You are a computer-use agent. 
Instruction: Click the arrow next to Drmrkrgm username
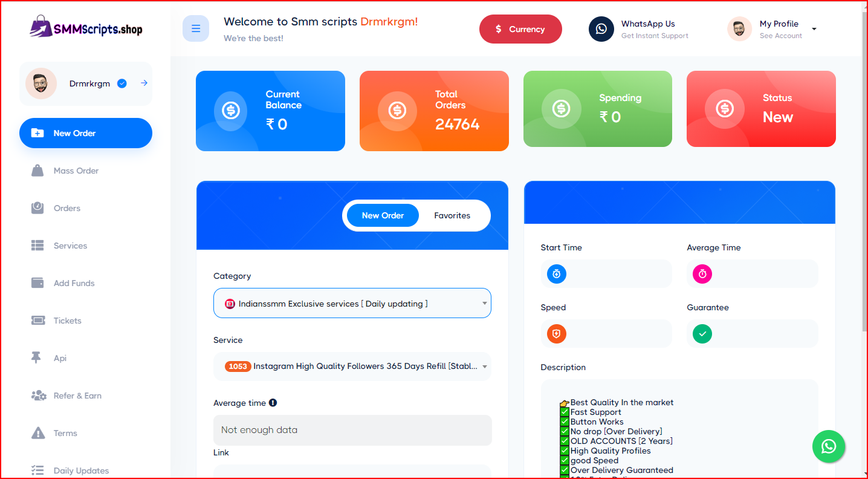(144, 83)
